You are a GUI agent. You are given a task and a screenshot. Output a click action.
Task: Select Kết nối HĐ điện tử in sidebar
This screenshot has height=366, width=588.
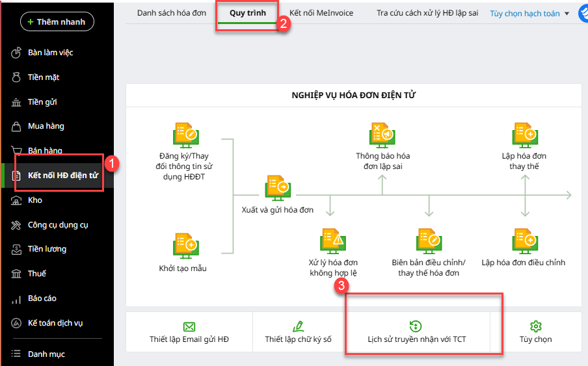point(62,176)
